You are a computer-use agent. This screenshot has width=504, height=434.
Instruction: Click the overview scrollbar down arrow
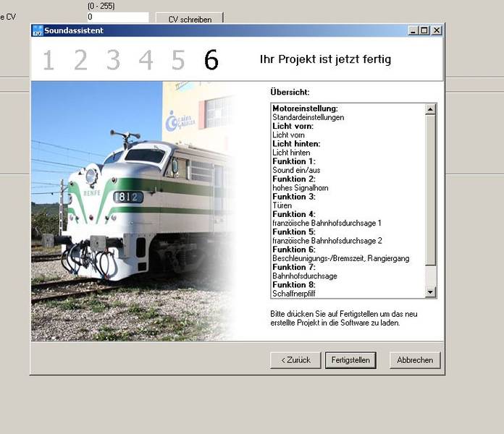coord(430,292)
